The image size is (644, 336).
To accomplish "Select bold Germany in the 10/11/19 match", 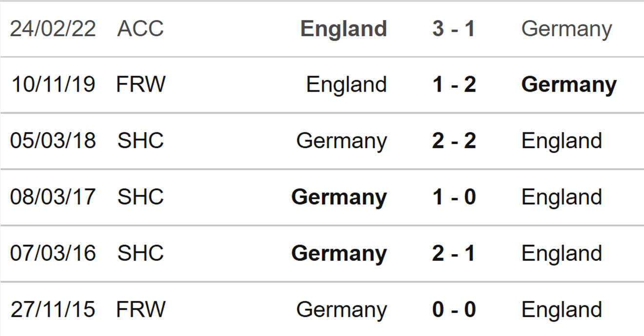I will point(569,85).
